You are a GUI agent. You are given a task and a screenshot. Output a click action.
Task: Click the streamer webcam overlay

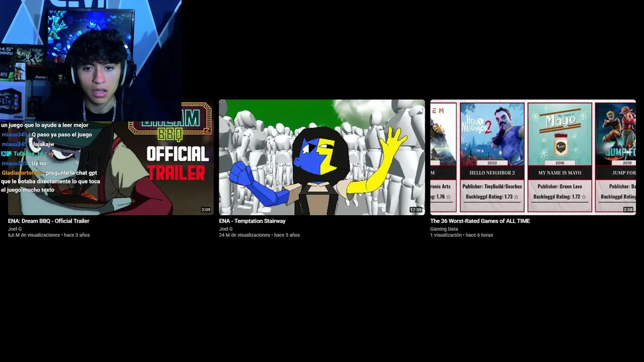91,60
